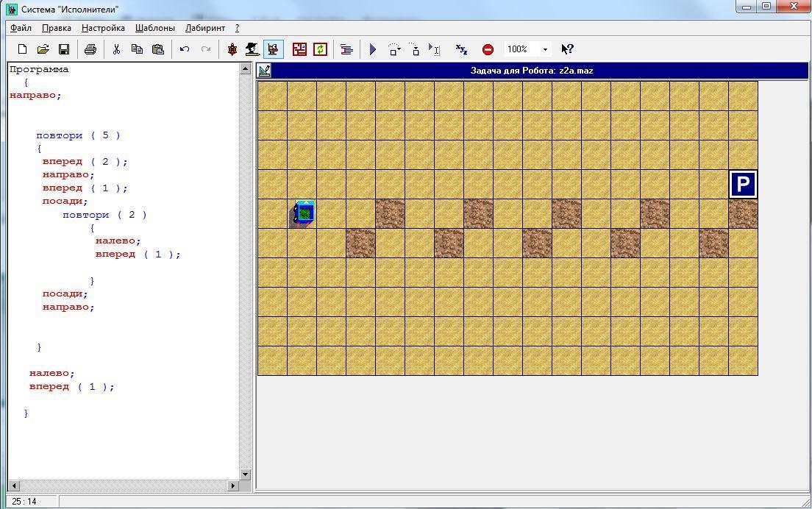The image size is (812, 509).
Task: Create a new program file
Action: tap(22, 49)
